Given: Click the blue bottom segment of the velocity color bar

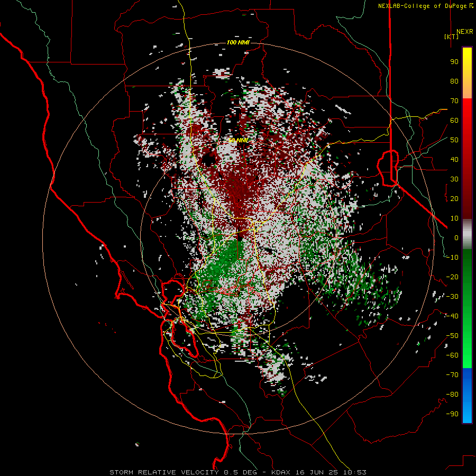Looking at the screenshot, I should click(467, 396).
